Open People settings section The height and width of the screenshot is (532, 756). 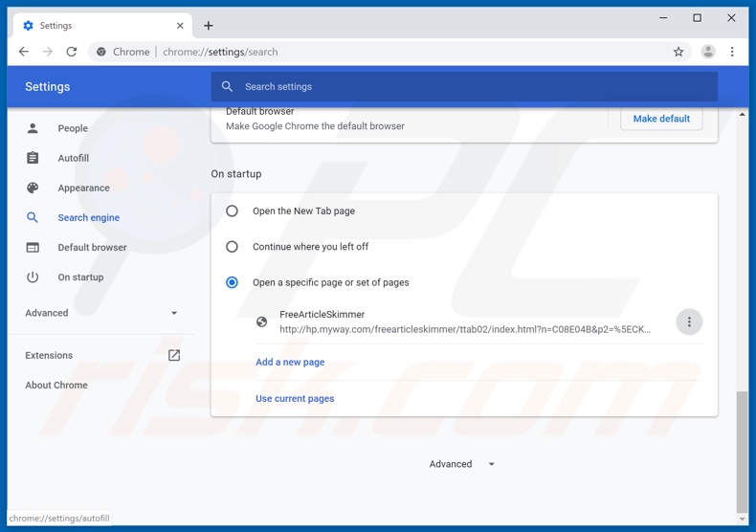73,128
